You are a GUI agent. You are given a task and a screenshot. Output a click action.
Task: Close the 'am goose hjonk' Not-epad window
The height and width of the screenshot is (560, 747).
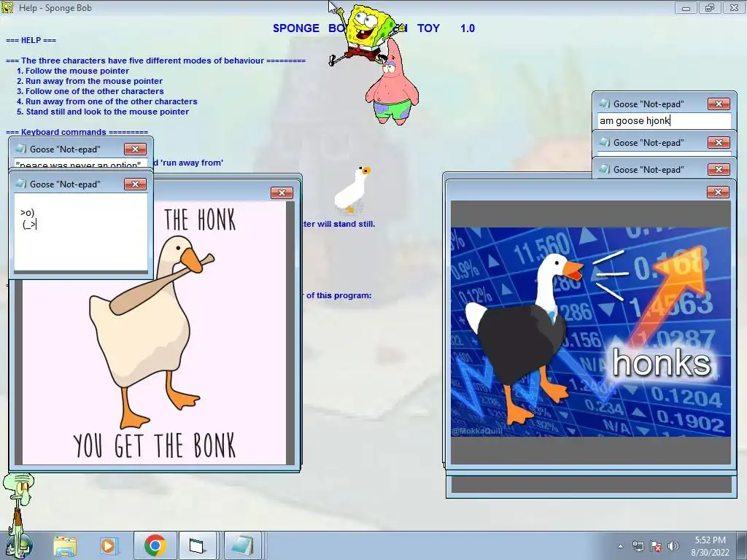point(719,104)
